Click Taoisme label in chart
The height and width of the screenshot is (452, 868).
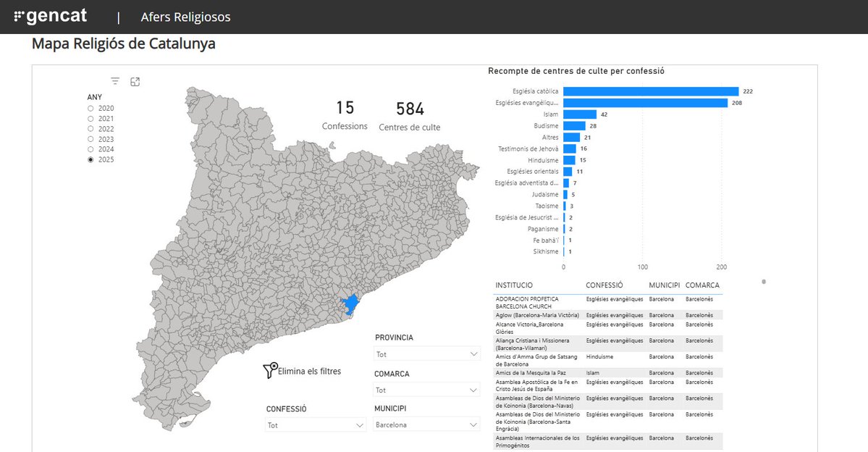pyautogui.click(x=547, y=206)
